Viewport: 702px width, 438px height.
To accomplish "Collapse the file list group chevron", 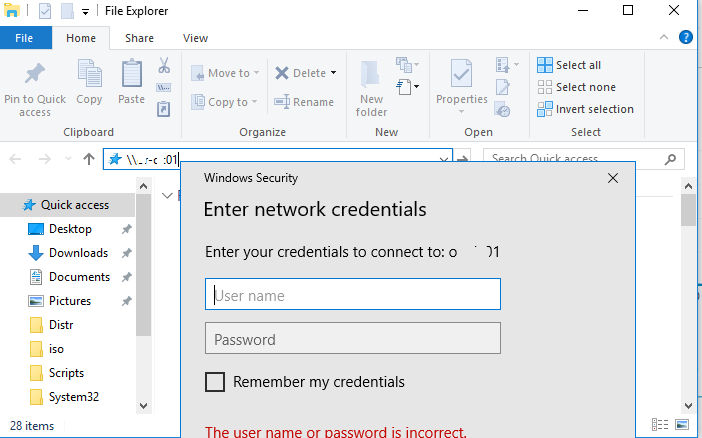I will 167,196.
